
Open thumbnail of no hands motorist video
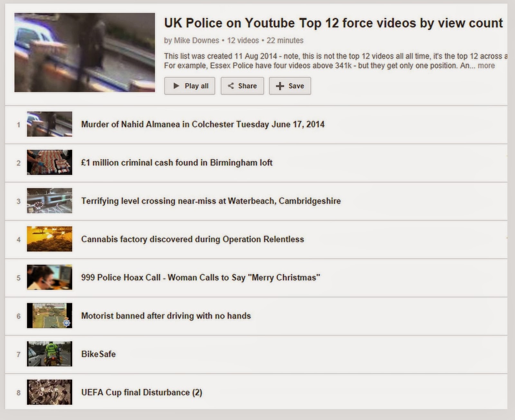[x=50, y=316]
